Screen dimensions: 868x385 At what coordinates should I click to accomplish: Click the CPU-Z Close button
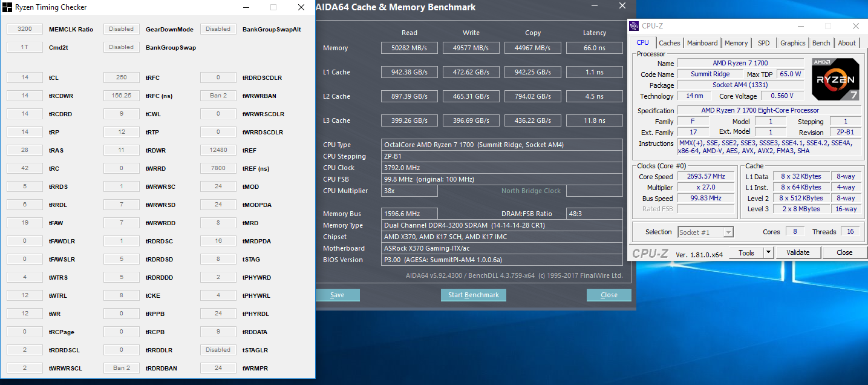coord(844,252)
